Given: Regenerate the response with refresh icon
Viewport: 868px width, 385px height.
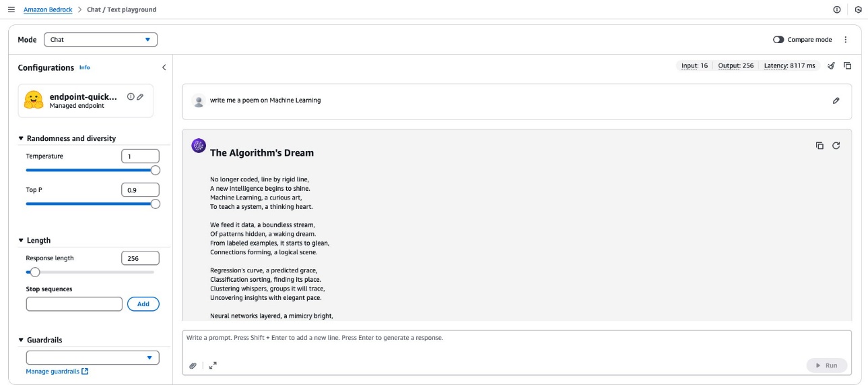Looking at the screenshot, I should [836, 146].
